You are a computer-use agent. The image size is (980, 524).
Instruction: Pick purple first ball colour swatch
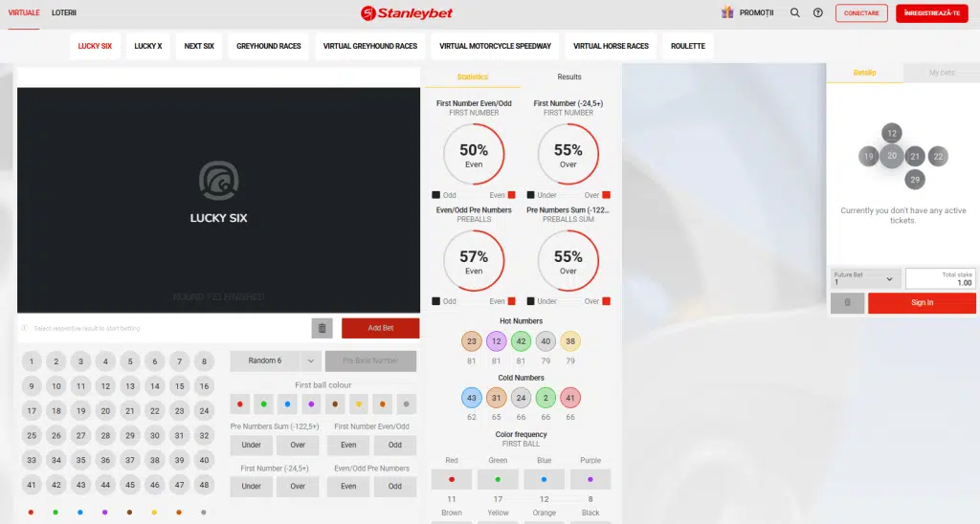coord(311,404)
